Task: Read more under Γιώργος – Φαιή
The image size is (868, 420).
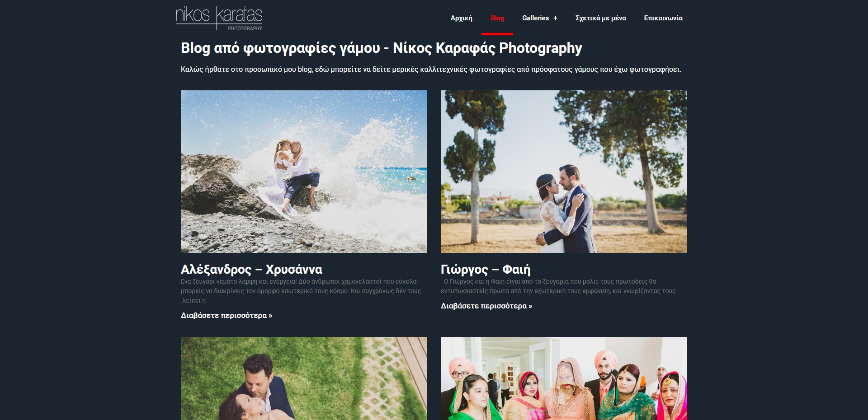Action: 486,306
